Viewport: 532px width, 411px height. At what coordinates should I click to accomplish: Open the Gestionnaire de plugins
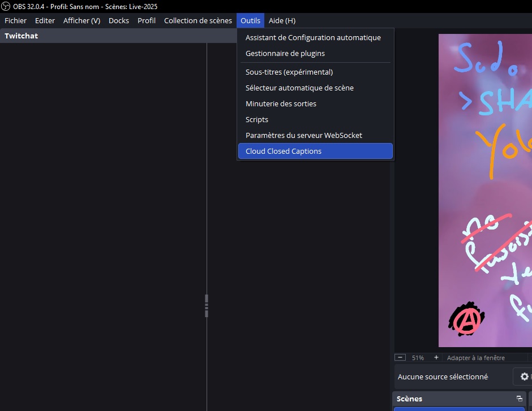(285, 53)
